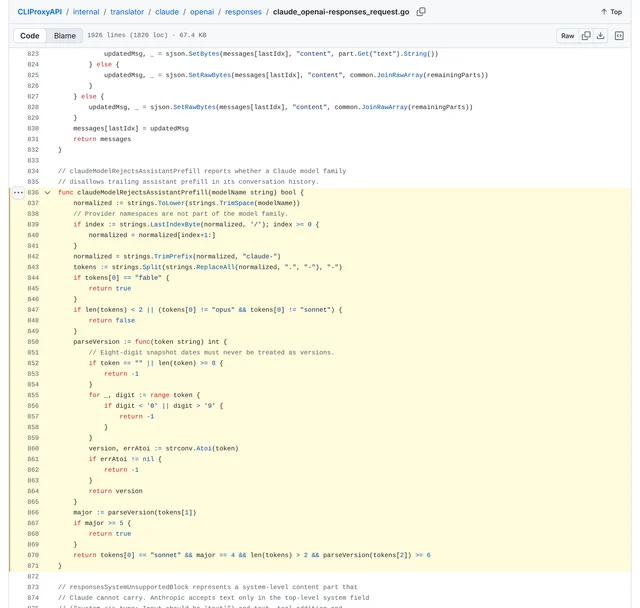Select line number 847
Image resolution: width=640 pixels, height=608 pixels.
pyautogui.click(x=33, y=310)
